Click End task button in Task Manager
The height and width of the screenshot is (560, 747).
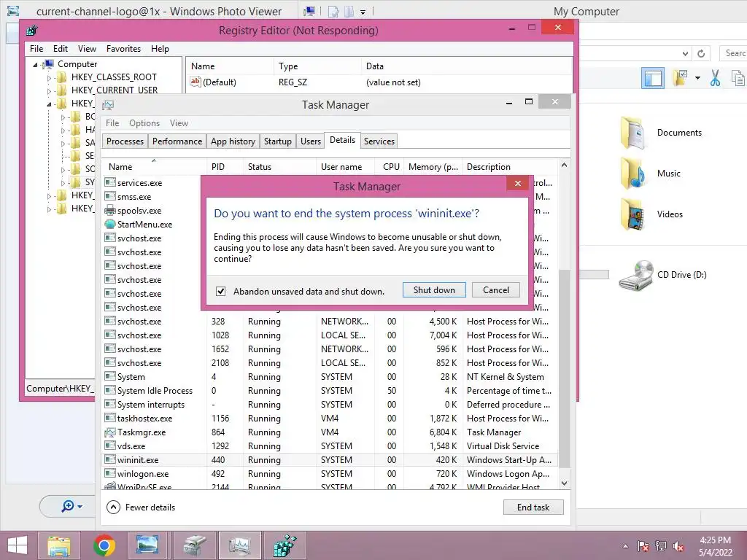coord(533,507)
